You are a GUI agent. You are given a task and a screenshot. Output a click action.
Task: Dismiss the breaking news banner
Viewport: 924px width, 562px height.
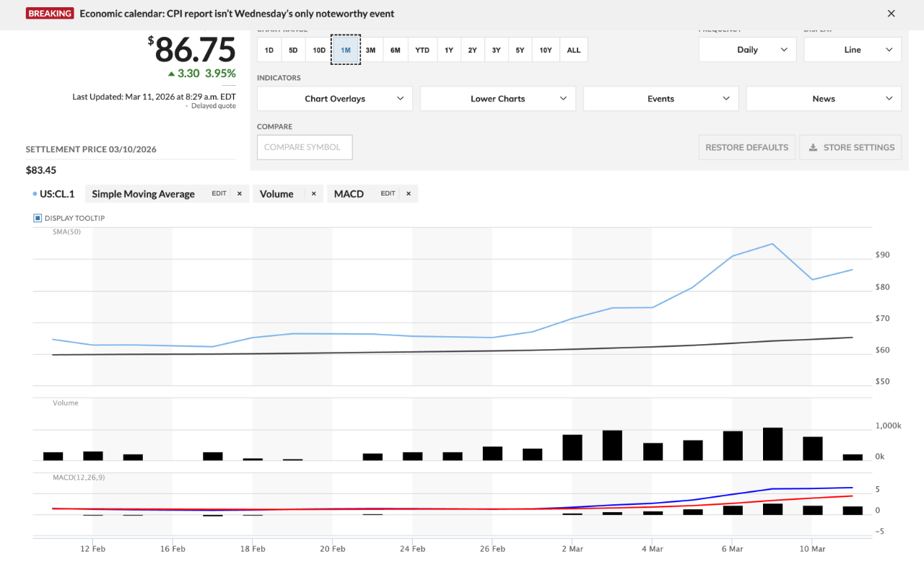pos(891,14)
